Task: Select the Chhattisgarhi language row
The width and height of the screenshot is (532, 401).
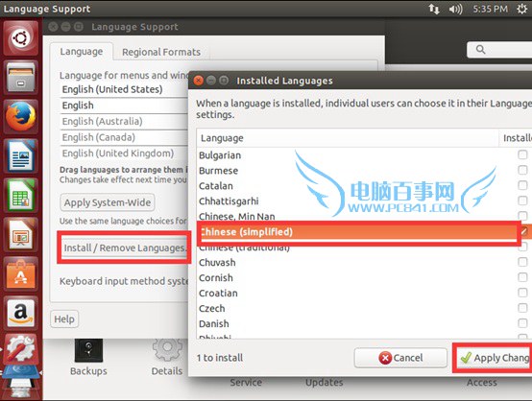Action: pos(364,201)
